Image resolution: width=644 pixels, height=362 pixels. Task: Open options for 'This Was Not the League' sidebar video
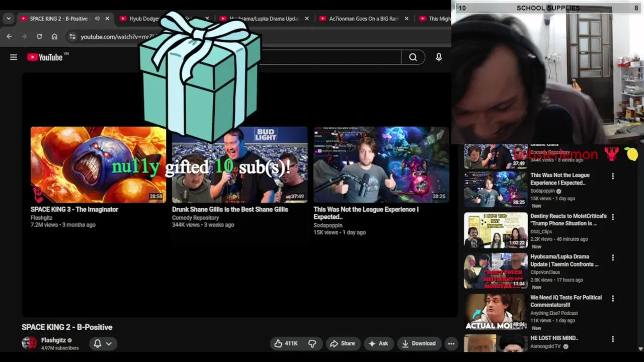[x=613, y=176]
